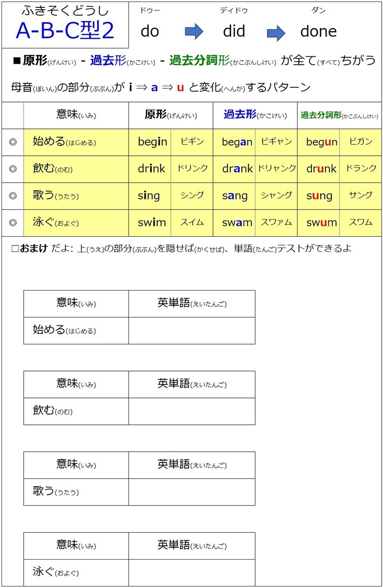This screenshot has height=588, width=383.
Task: Select the word done in the header
Action: (x=318, y=31)
